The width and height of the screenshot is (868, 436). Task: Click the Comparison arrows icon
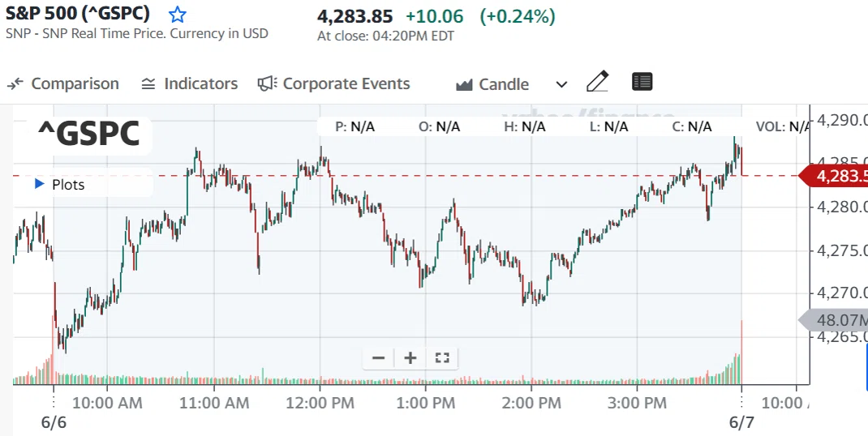click(15, 83)
